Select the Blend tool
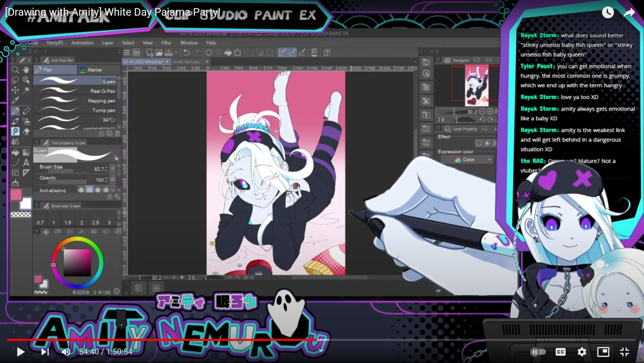The height and width of the screenshot is (363, 644). (x=15, y=142)
